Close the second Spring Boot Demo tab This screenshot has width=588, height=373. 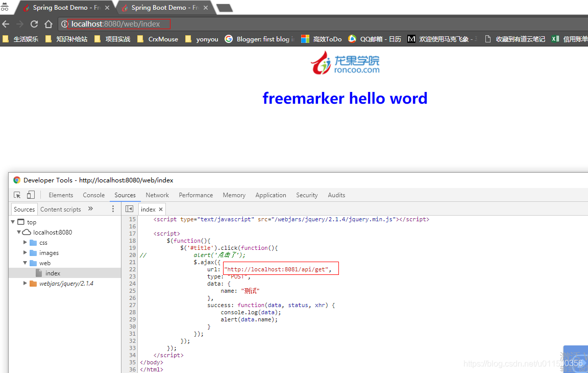pos(206,8)
